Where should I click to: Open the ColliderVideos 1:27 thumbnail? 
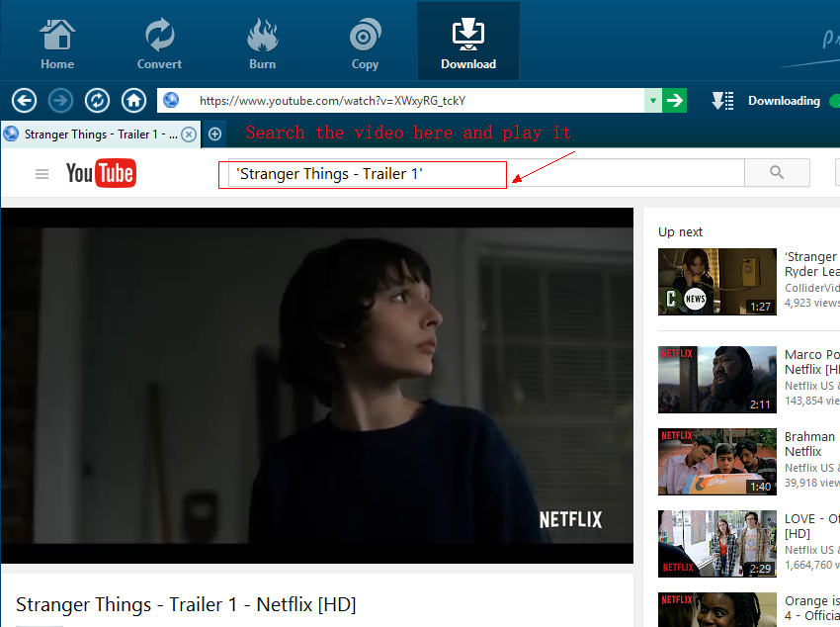pos(717,282)
